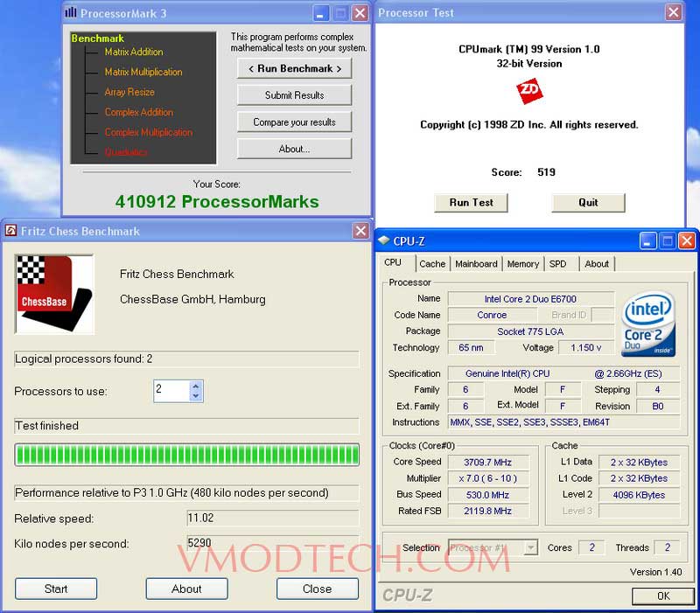Select Complex Multiplication benchmark item
The image size is (700, 613).
click(x=149, y=132)
